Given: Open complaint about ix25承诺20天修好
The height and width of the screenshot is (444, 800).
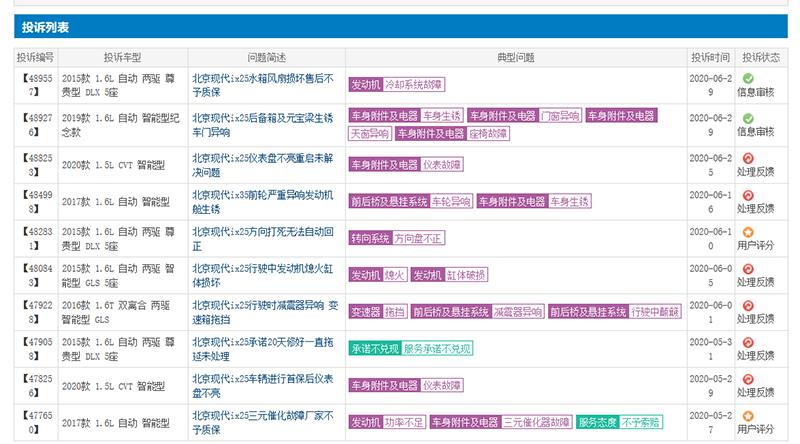Looking at the screenshot, I should (263, 349).
